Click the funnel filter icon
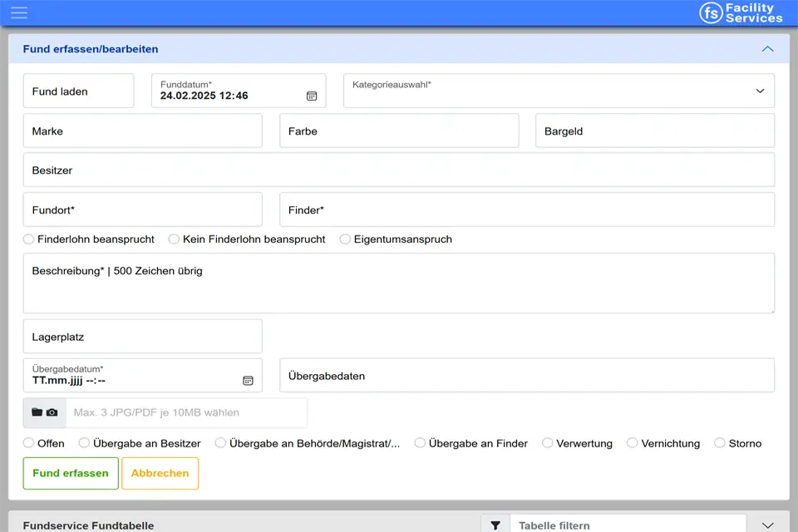798x532 pixels. coord(495,525)
